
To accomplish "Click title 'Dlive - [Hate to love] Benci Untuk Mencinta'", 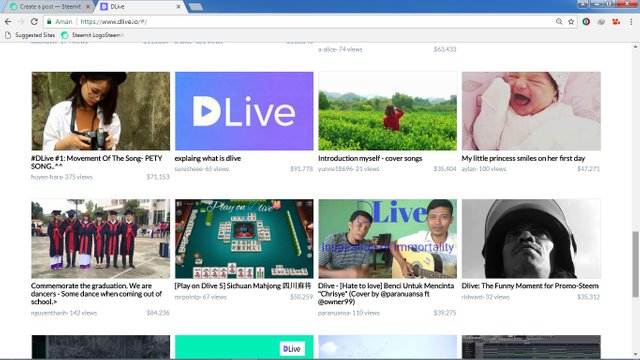I will point(386,294).
